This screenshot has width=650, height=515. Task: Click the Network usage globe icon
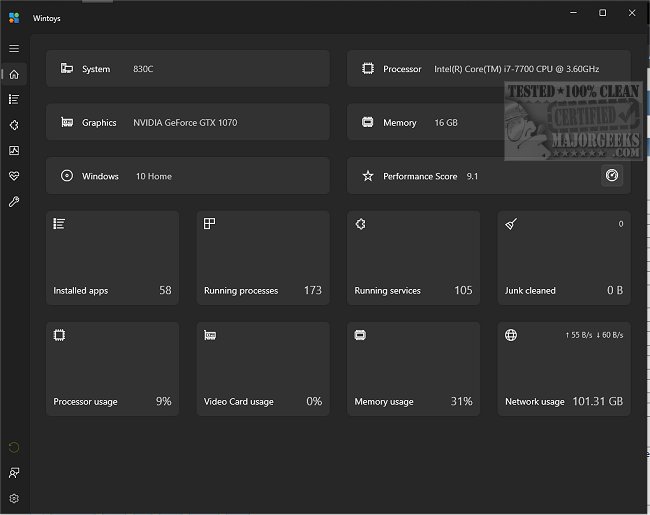[x=511, y=335]
